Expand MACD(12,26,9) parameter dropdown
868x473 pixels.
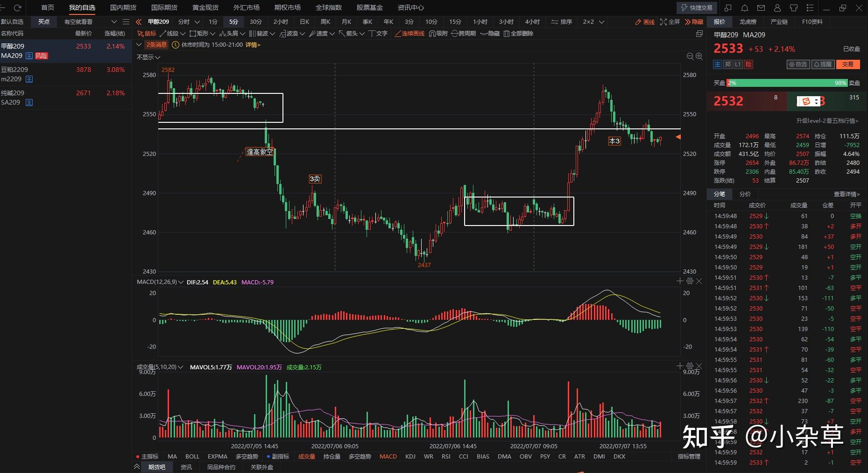point(181,282)
